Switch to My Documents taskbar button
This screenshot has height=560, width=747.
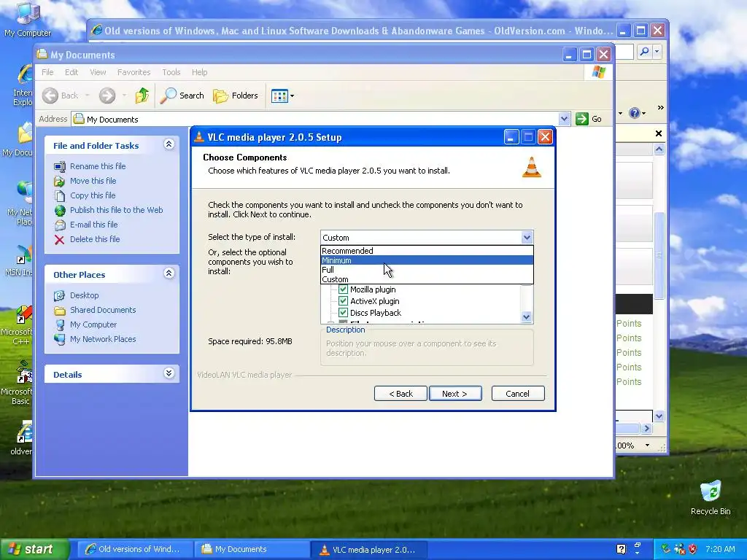pyautogui.click(x=251, y=549)
